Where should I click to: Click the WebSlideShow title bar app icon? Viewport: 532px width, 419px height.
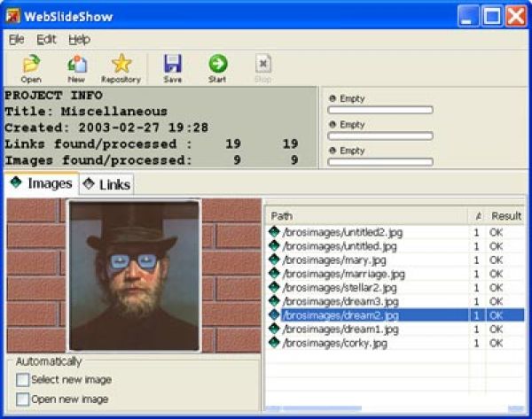pyautogui.click(x=13, y=16)
